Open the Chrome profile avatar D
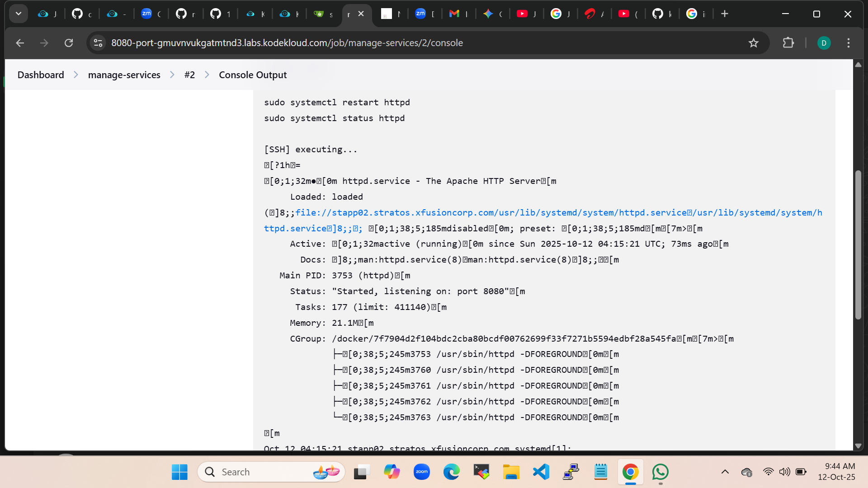 (x=824, y=43)
